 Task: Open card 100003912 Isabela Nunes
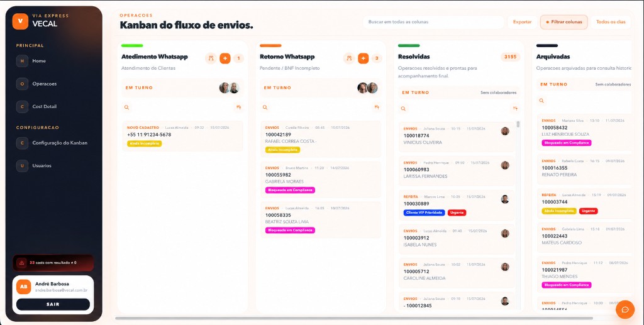pos(457,240)
